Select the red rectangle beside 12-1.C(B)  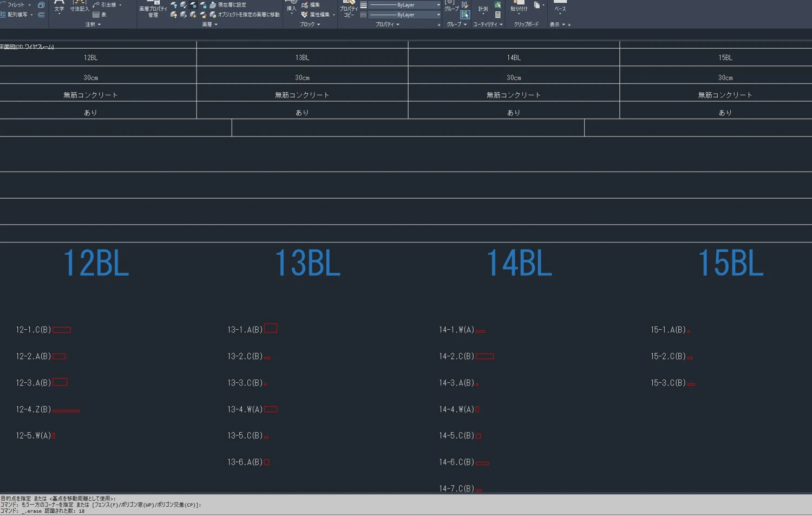click(x=62, y=330)
